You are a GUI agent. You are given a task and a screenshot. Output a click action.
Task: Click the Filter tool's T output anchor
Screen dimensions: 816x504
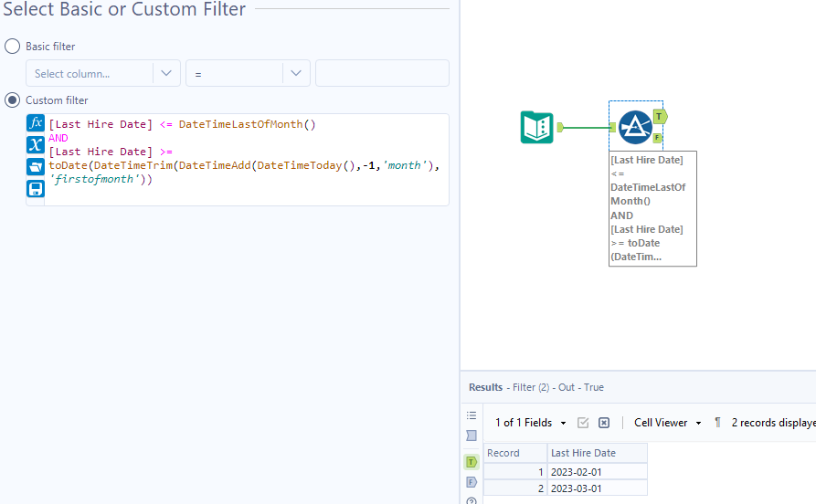[x=659, y=116]
